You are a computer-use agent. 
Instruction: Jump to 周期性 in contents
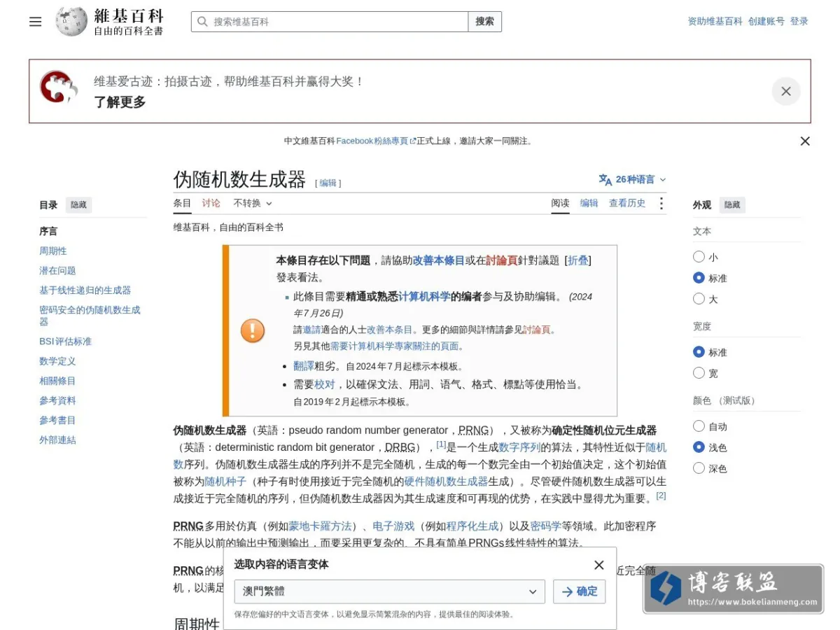[53, 251]
